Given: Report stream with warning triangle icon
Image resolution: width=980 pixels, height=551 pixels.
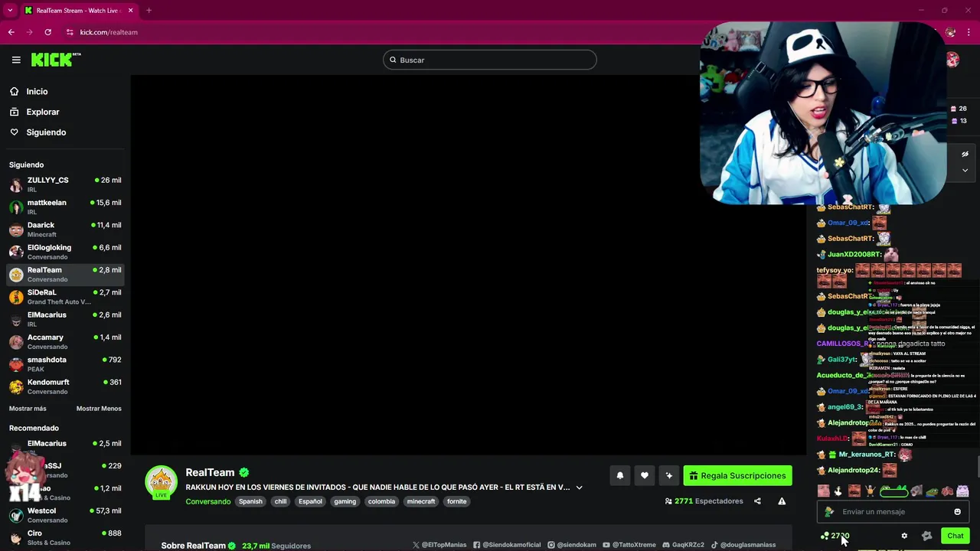Looking at the screenshot, I should tap(782, 501).
